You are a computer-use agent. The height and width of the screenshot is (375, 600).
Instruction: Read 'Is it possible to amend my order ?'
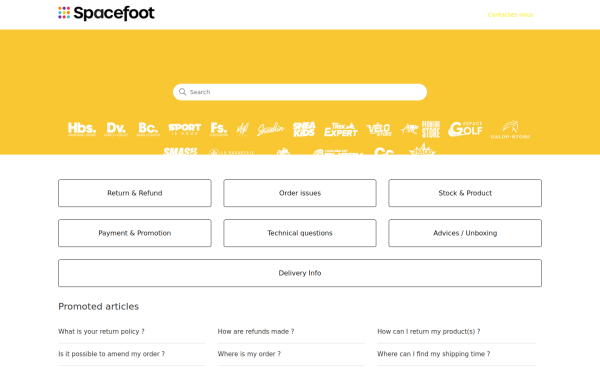(x=111, y=354)
